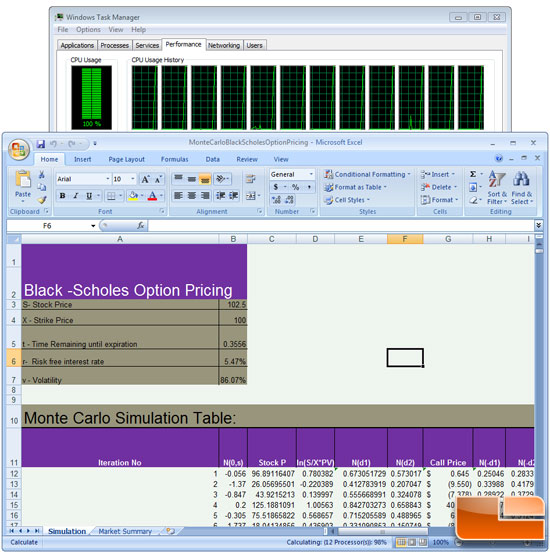Select the column F header
Viewport: 550px width, 552px height.
click(405, 239)
